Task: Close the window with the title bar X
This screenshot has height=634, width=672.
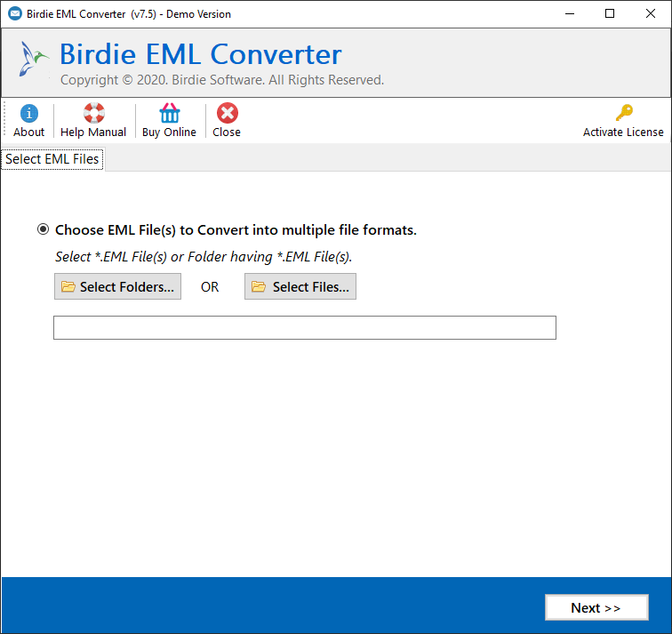Action: click(x=651, y=13)
